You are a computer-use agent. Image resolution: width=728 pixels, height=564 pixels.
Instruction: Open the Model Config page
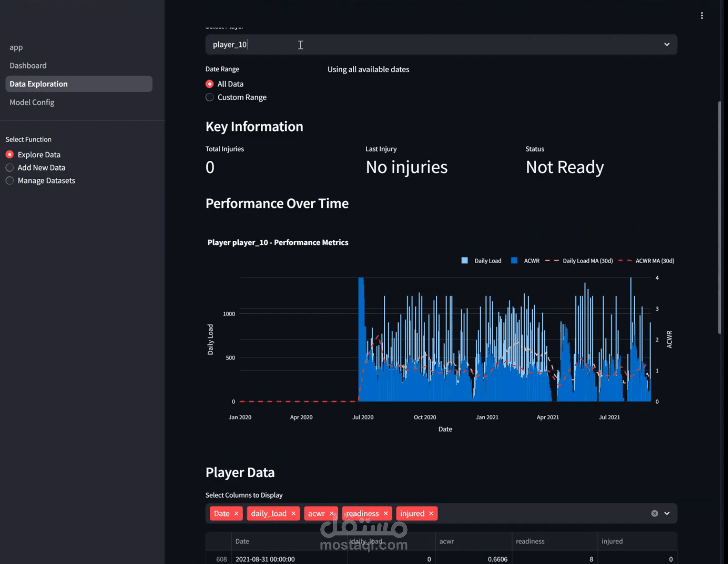32,102
